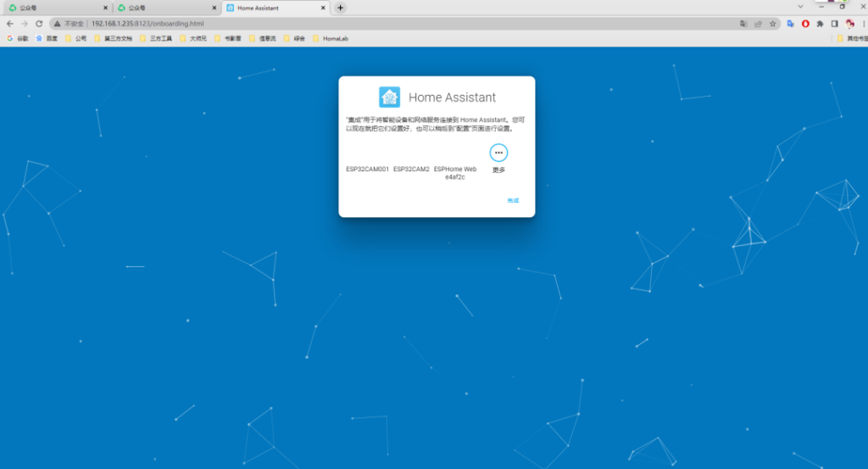Viewport: 868px width, 469px height.
Task: Open the 大师兄 bookmark folder
Action: (193, 38)
